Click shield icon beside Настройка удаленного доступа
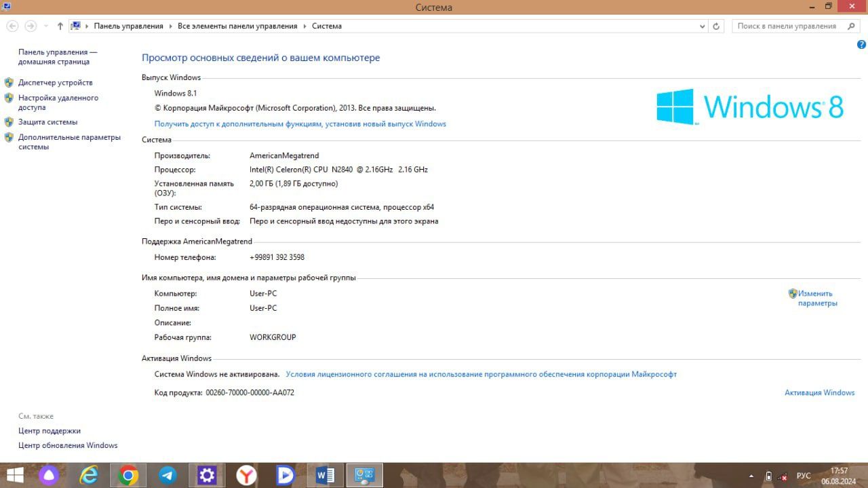 point(9,98)
